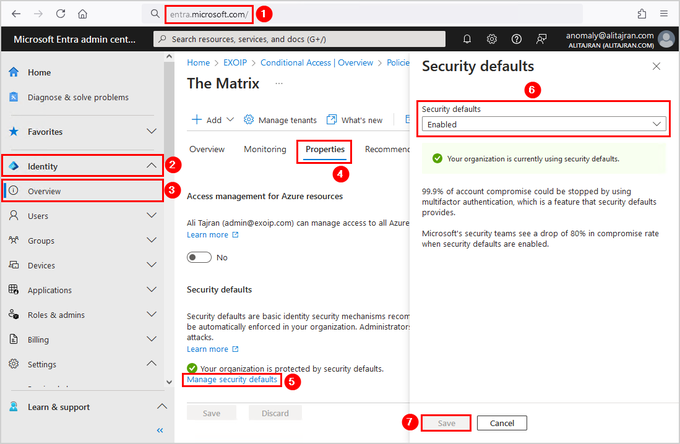This screenshot has height=444, width=680.
Task: Expand the Billing section chevron
Action: 151,339
